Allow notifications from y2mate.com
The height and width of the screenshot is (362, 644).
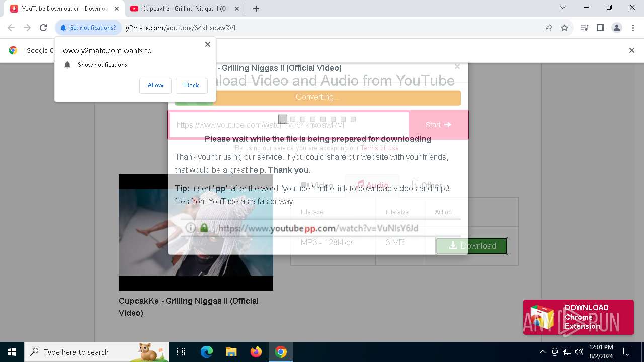pyautogui.click(x=155, y=85)
